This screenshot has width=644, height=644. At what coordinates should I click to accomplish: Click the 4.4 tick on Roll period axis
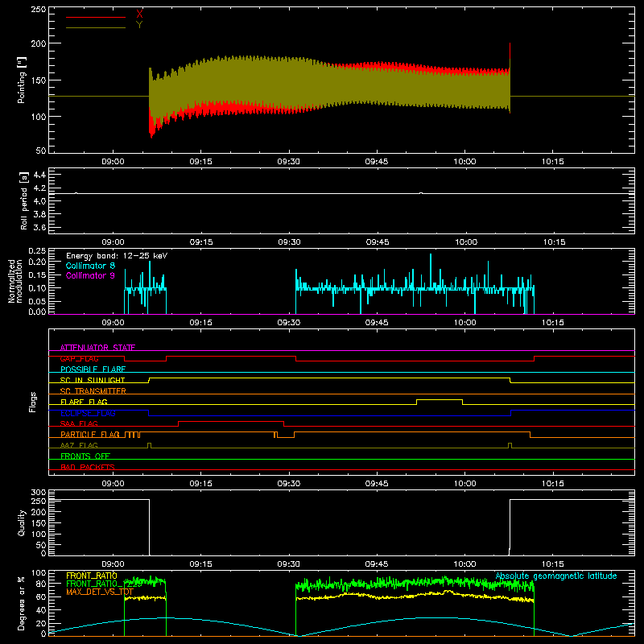coord(39,175)
